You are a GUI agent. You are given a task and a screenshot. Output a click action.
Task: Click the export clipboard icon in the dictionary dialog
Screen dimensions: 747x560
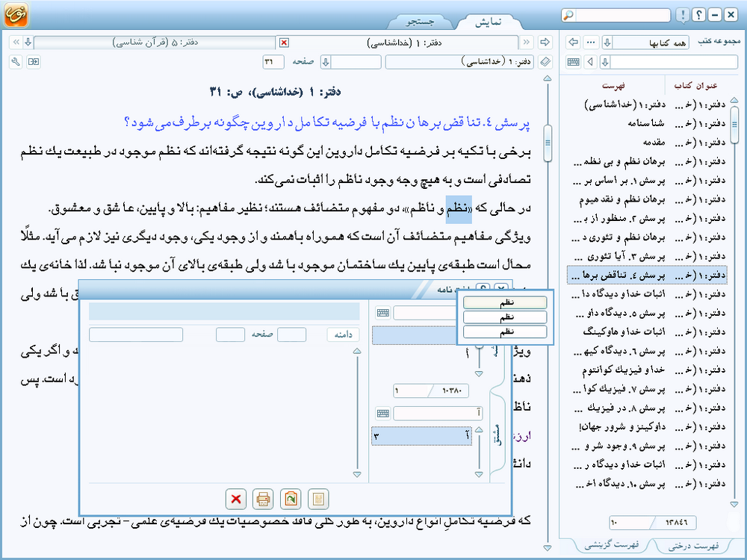[x=291, y=499]
